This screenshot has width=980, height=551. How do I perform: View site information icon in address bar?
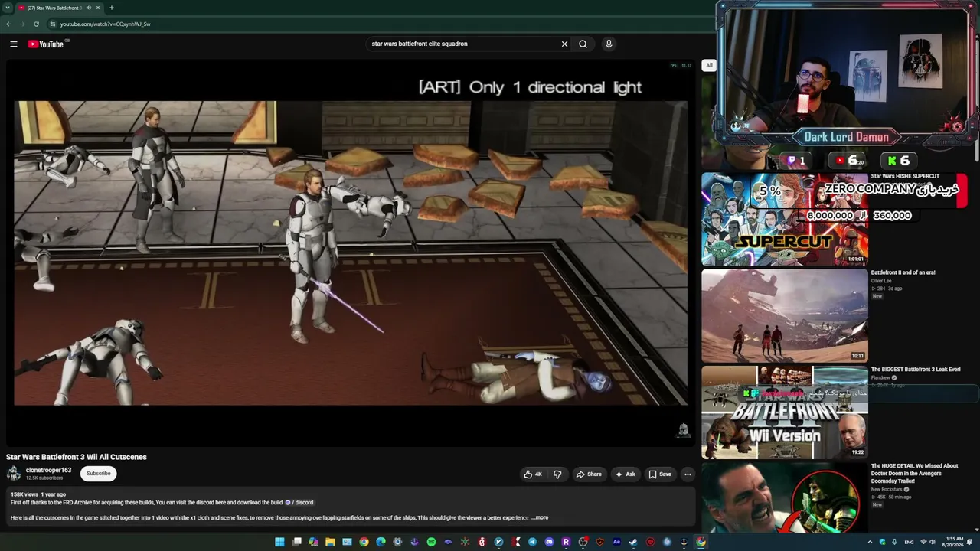[52, 24]
